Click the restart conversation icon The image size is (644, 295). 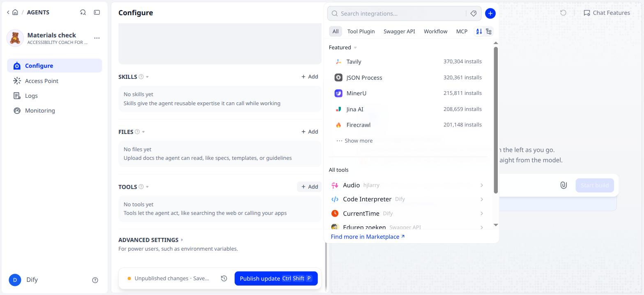pos(563,13)
